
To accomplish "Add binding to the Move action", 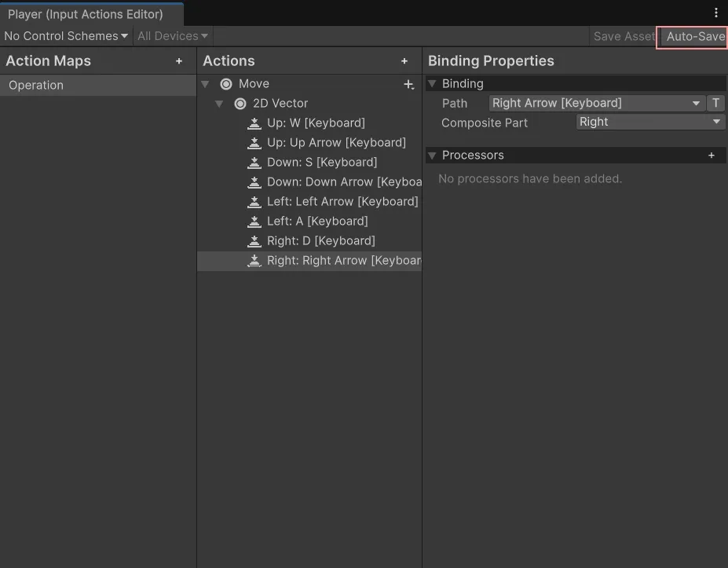I will coord(408,84).
